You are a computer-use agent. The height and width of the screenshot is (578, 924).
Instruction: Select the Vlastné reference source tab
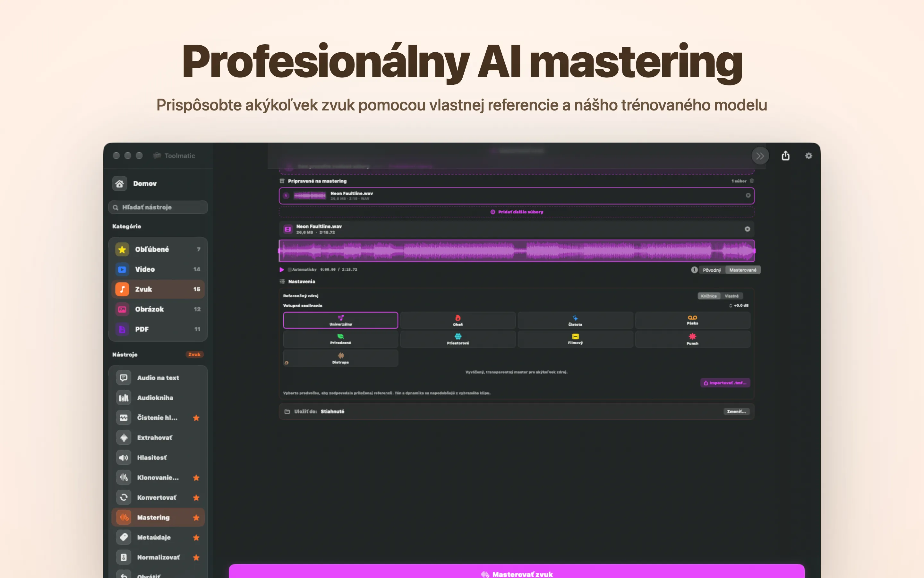732,296
